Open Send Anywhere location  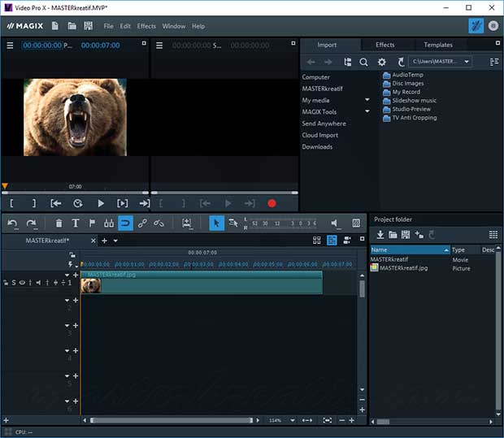tap(324, 124)
